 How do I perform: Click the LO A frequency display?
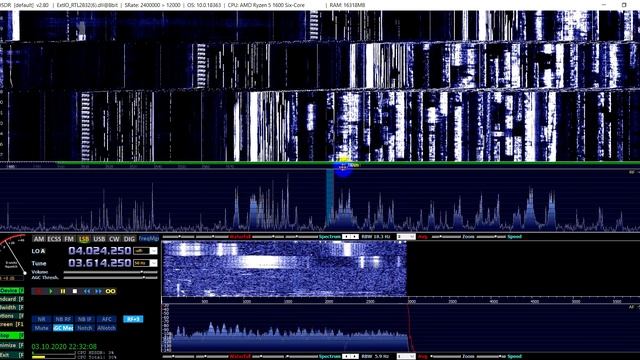[100, 251]
